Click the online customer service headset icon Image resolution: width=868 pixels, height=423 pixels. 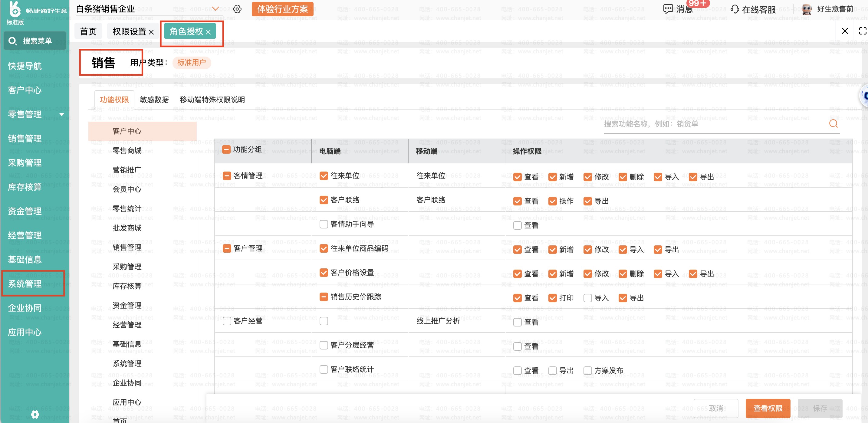coord(735,9)
